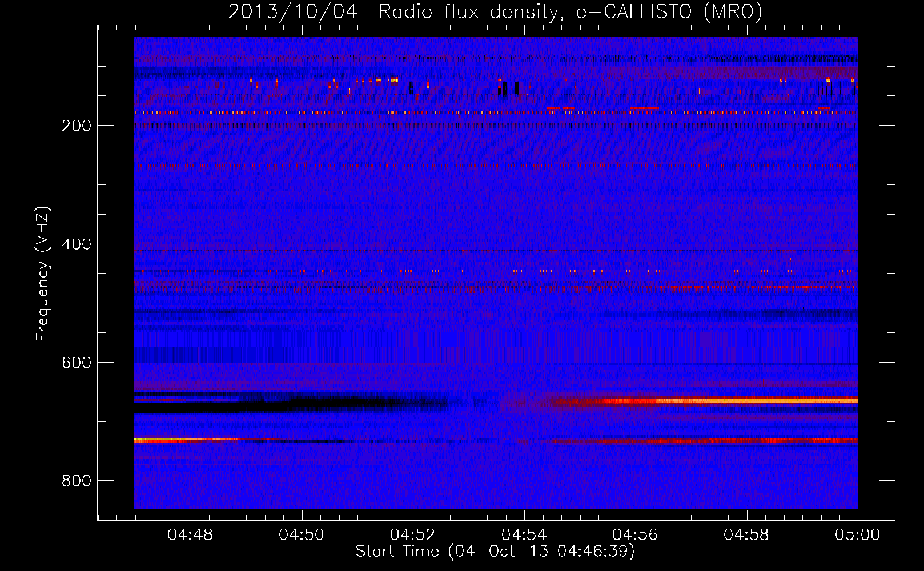Click the 400 frequency tick label

[77, 244]
